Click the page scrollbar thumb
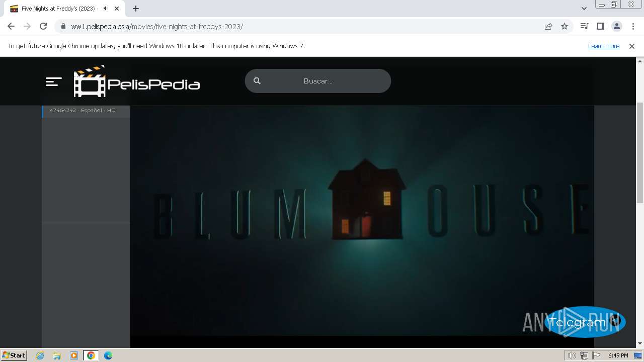 (x=640, y=153)
